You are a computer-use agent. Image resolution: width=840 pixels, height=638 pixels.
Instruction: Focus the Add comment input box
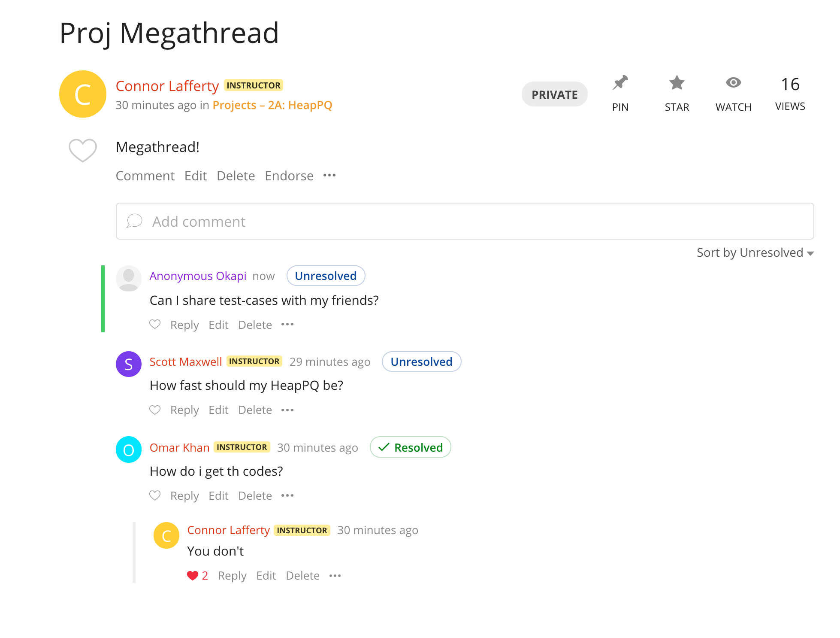(x=465, y=222)
